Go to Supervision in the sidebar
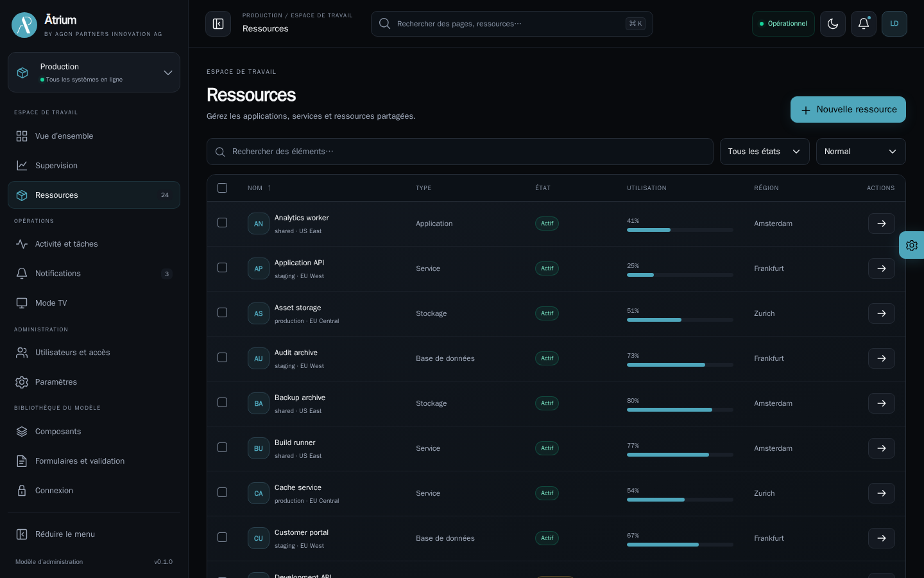The height and width of the screenshot is (578, 924). [x=94, y=166]
